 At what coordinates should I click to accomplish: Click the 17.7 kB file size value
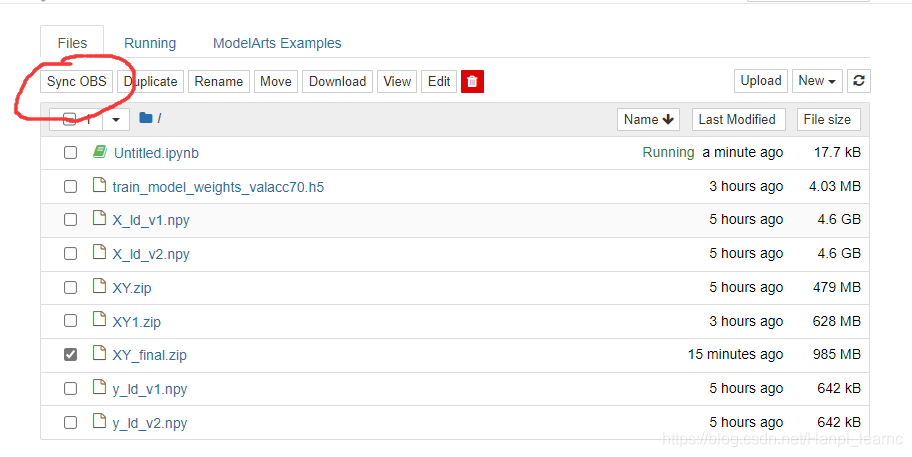click(838, 152)
